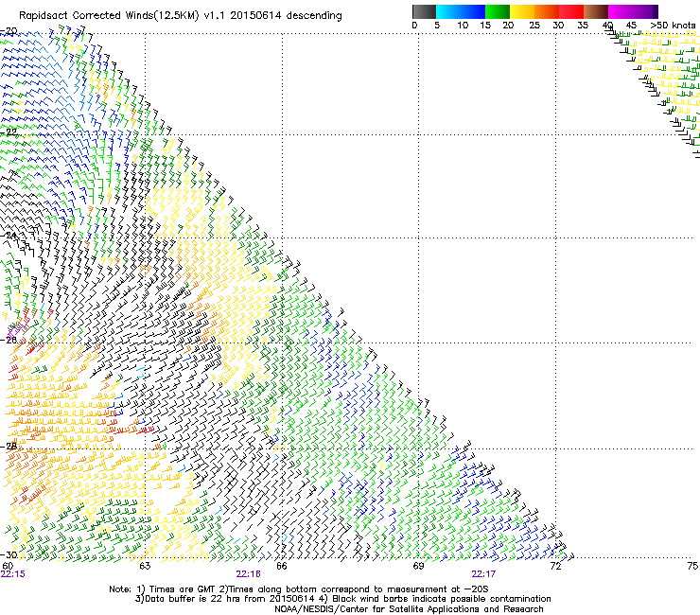Click the purple '22:17' time label
Screen dimensions: 700x615
[483, 574]
